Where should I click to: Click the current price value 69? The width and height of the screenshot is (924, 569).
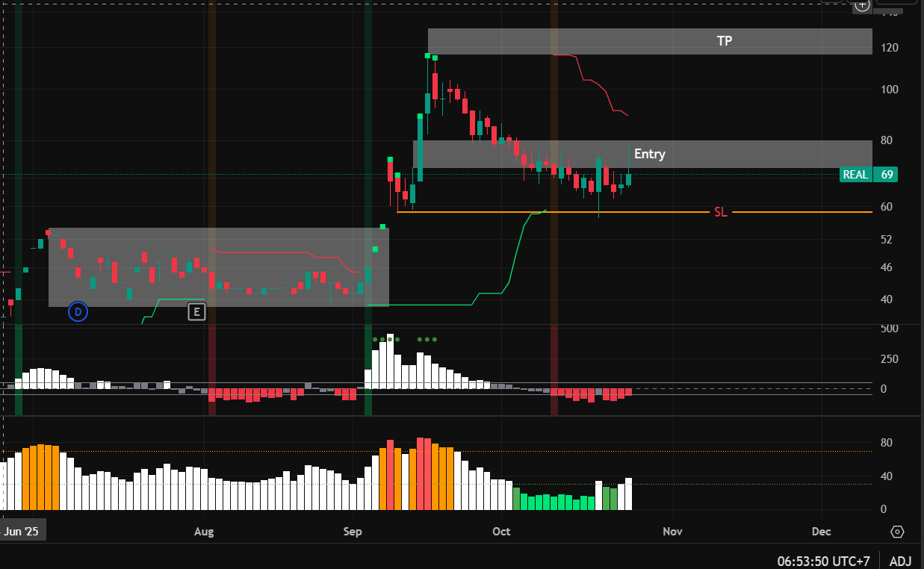pos(887,175)
